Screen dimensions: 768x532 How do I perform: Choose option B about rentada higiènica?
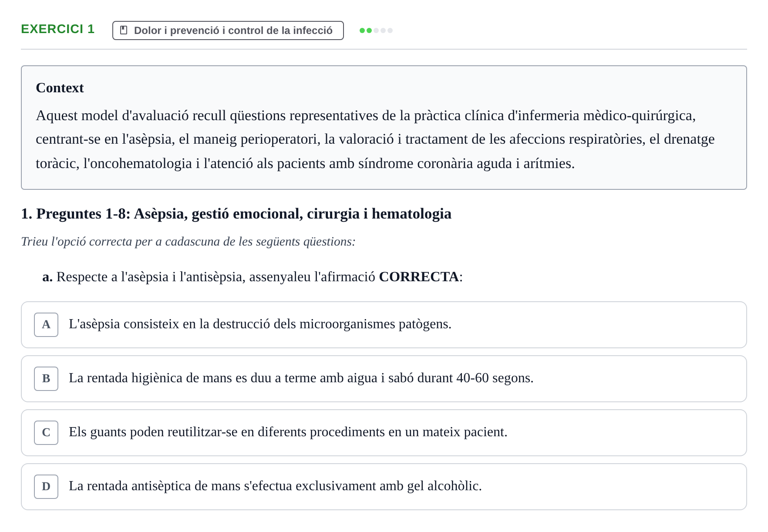(x=384, y=379)
